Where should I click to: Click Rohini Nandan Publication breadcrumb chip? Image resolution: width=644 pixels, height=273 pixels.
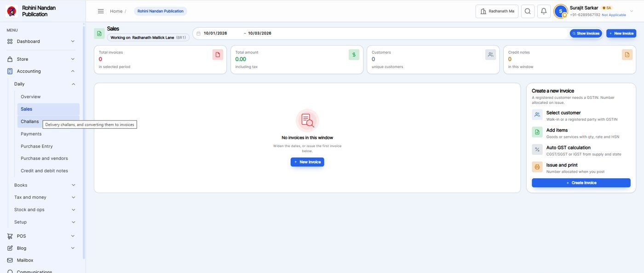(x=160, y=11)
